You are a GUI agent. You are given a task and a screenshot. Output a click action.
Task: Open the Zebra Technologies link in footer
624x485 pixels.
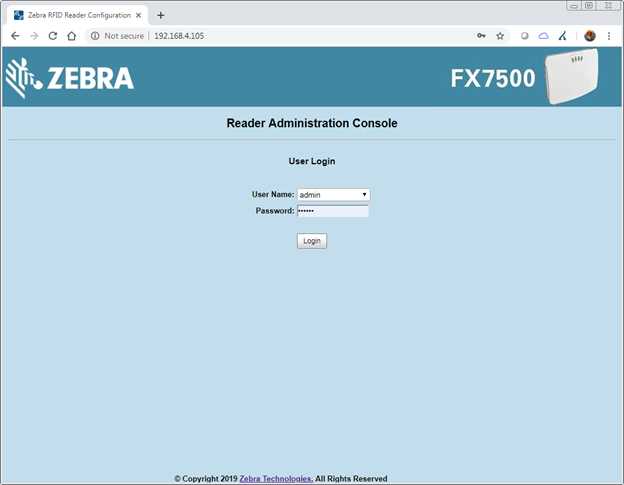tap(276, 479)
